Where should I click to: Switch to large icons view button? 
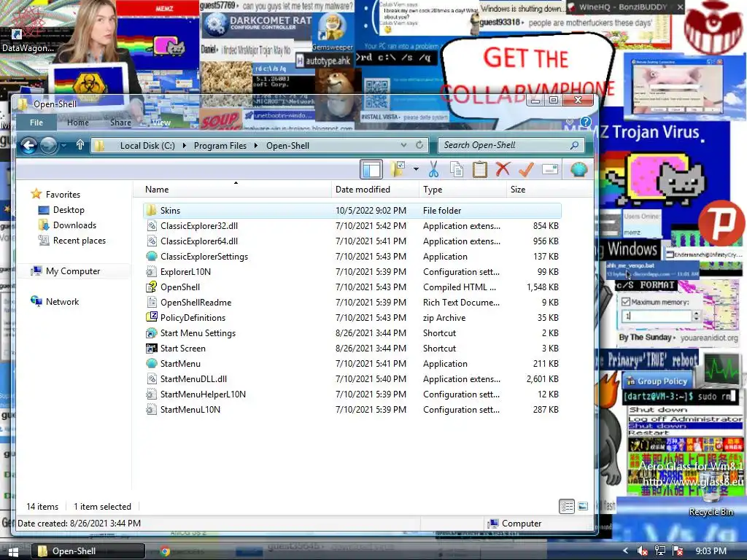click(x=583, y=506)
